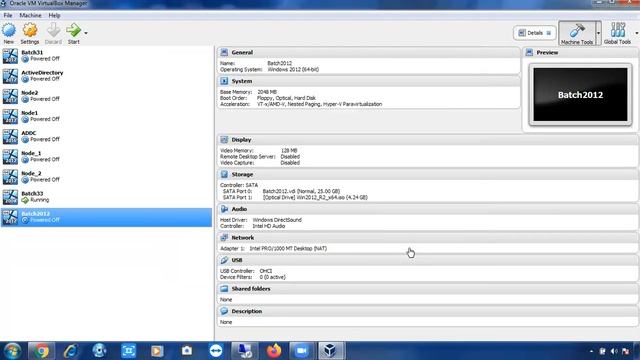Select the Machine Tools hammer icon

tap(577, 31)
